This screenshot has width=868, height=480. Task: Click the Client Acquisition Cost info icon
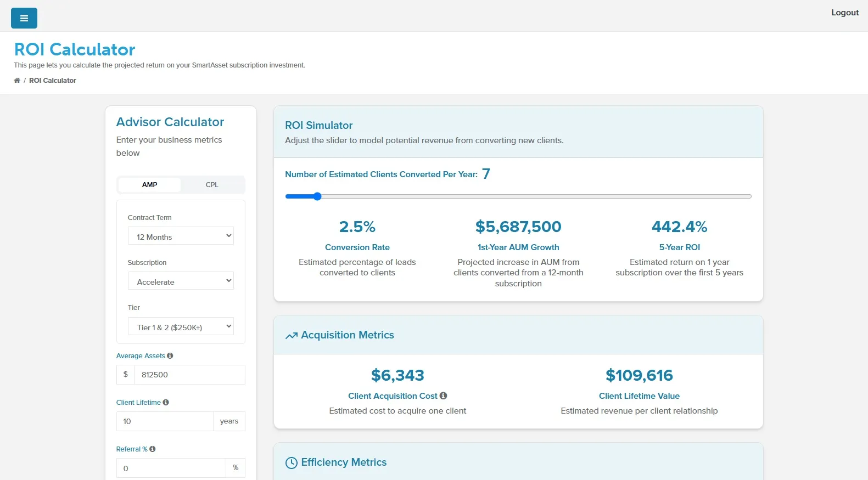click(444, 396)
